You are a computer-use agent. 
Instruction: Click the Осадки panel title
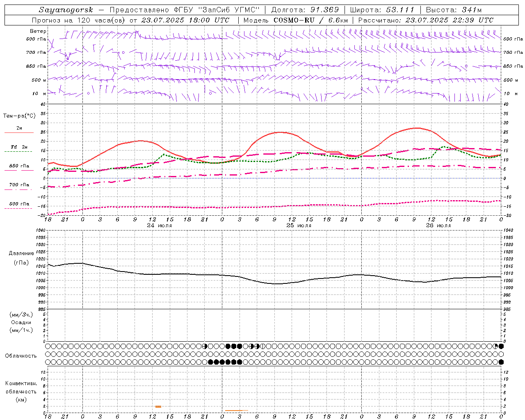(x=21, y=322)
